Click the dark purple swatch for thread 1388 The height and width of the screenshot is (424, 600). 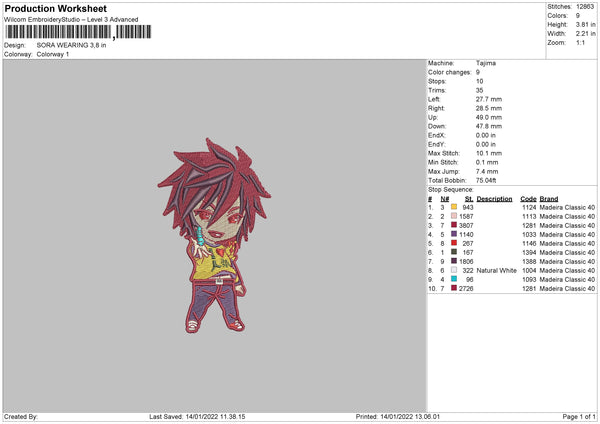coord(454,261)
